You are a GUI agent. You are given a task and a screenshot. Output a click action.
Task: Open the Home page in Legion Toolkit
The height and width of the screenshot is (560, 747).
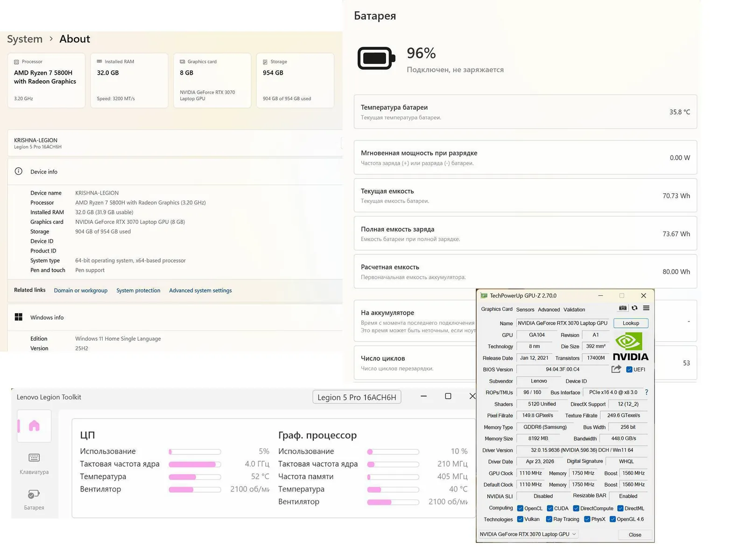coord(34,426)
